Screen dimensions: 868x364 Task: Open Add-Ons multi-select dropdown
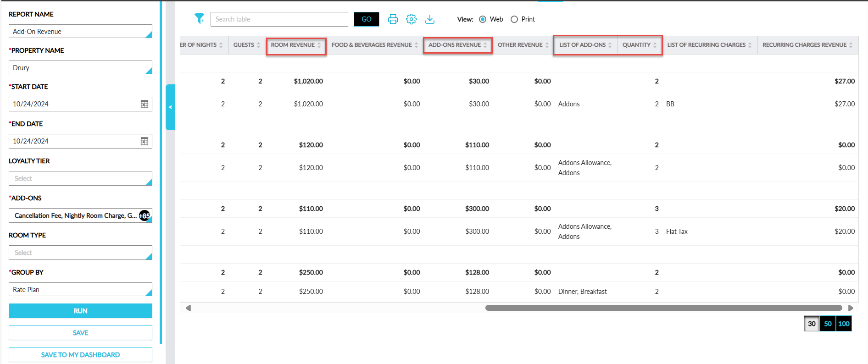click(80, 215)
